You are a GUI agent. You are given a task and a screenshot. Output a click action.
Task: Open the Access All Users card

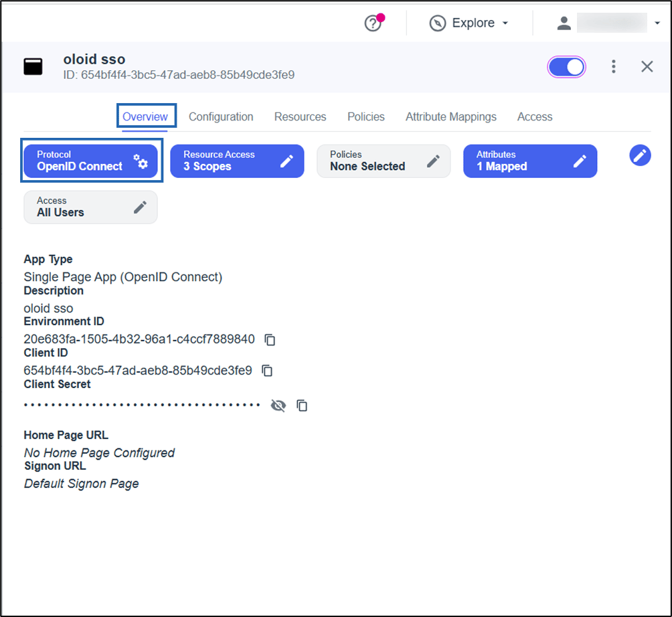90,207
